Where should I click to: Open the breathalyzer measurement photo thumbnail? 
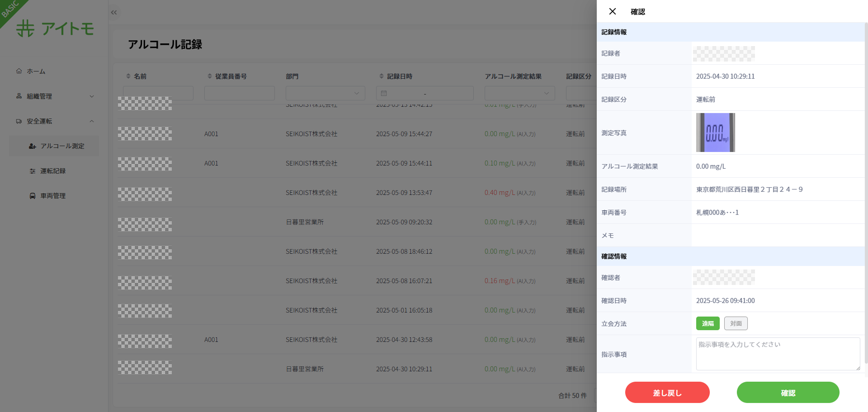click(x=715, y=133)
